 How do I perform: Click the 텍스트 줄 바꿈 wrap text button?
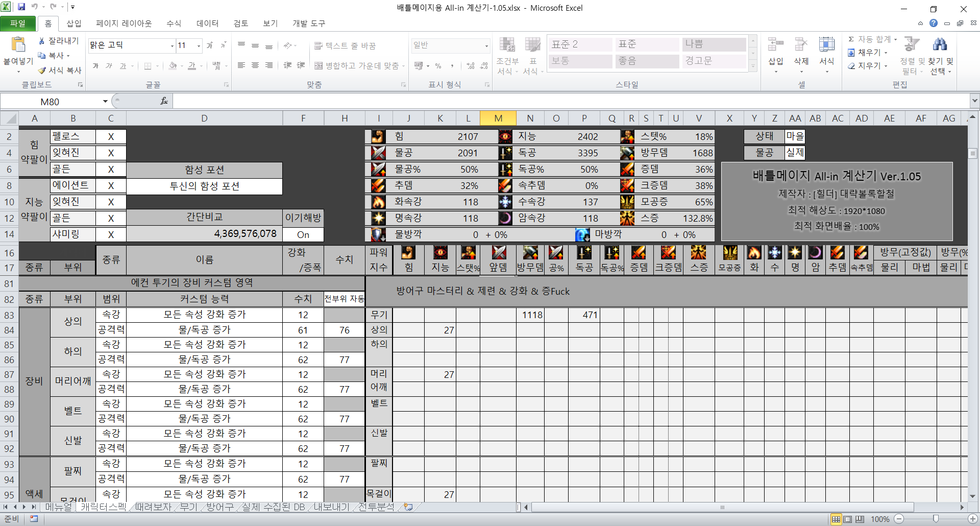(x=345, y=46)
